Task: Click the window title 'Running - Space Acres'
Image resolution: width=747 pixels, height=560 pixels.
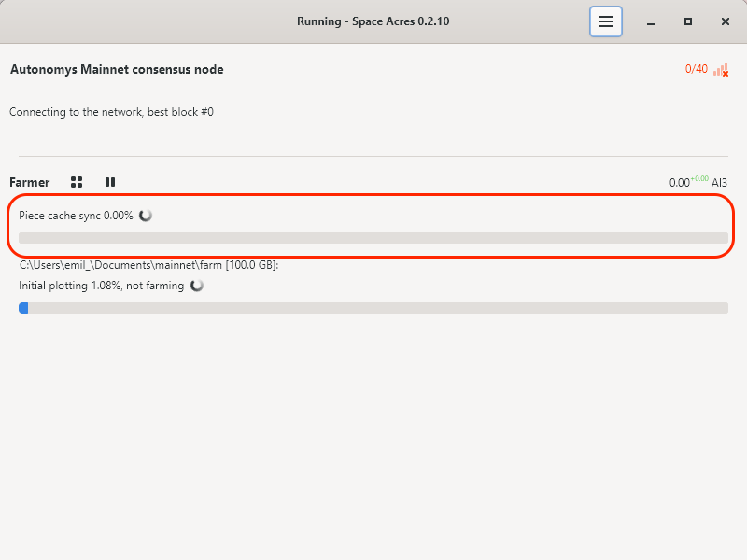Action: (373, 21)
